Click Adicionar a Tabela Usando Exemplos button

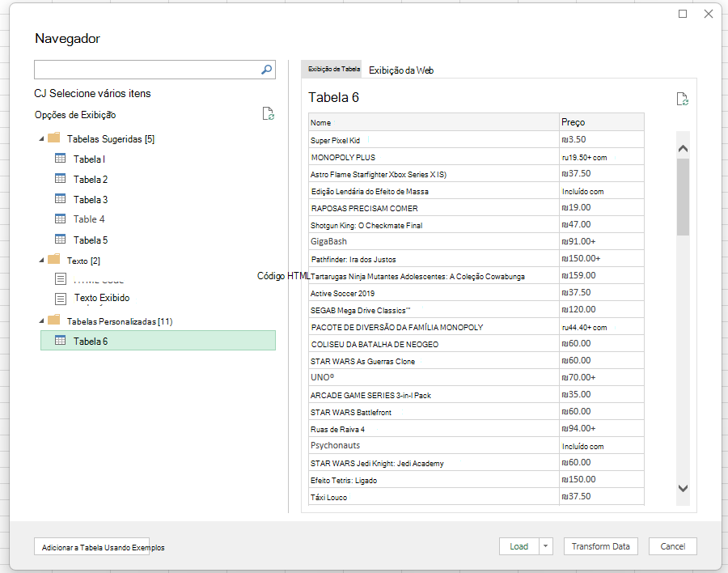92,547
